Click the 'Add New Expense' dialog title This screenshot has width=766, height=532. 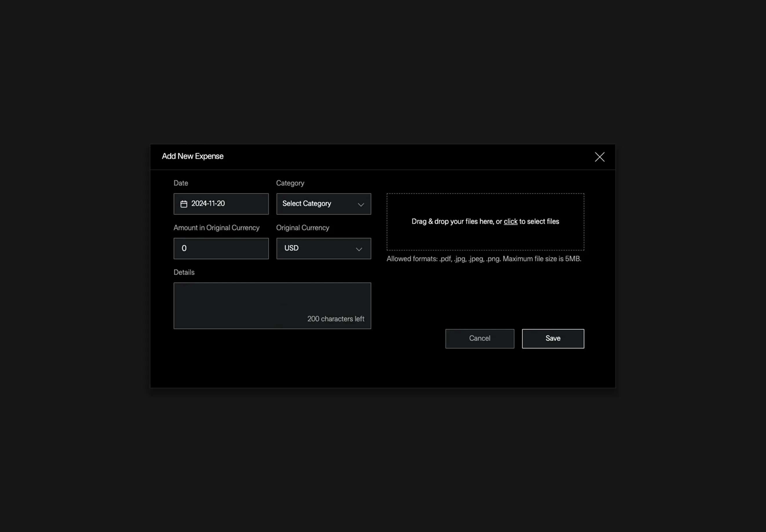192,156
